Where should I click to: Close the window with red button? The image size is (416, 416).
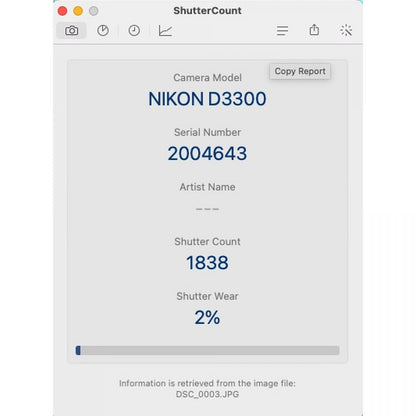[62, 11]
